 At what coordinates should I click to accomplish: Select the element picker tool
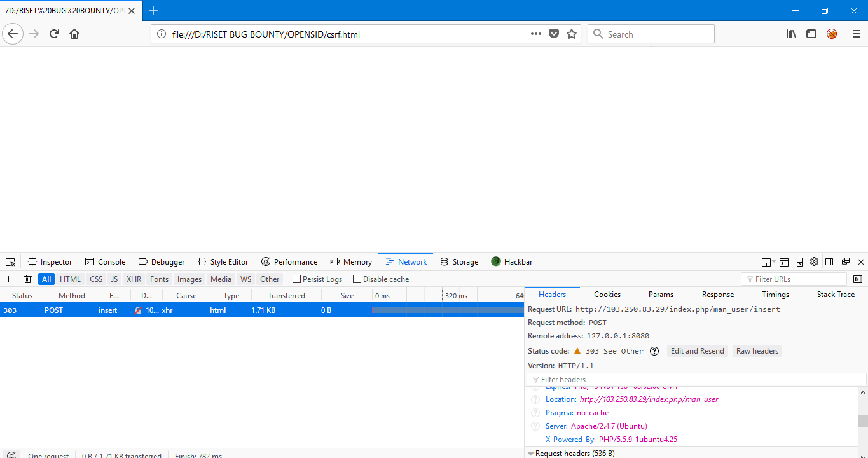coord(10,261)
